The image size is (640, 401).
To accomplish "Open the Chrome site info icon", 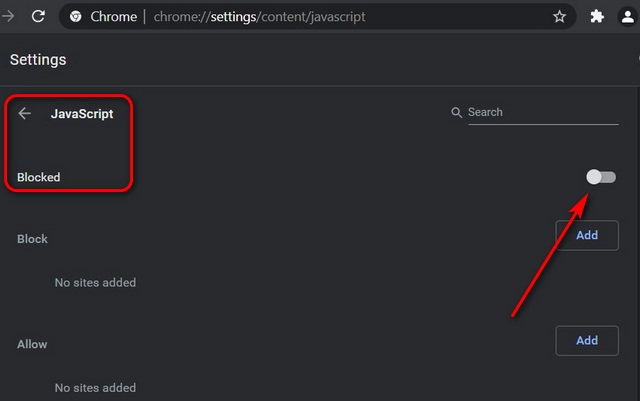I will [x=76, y=17].
